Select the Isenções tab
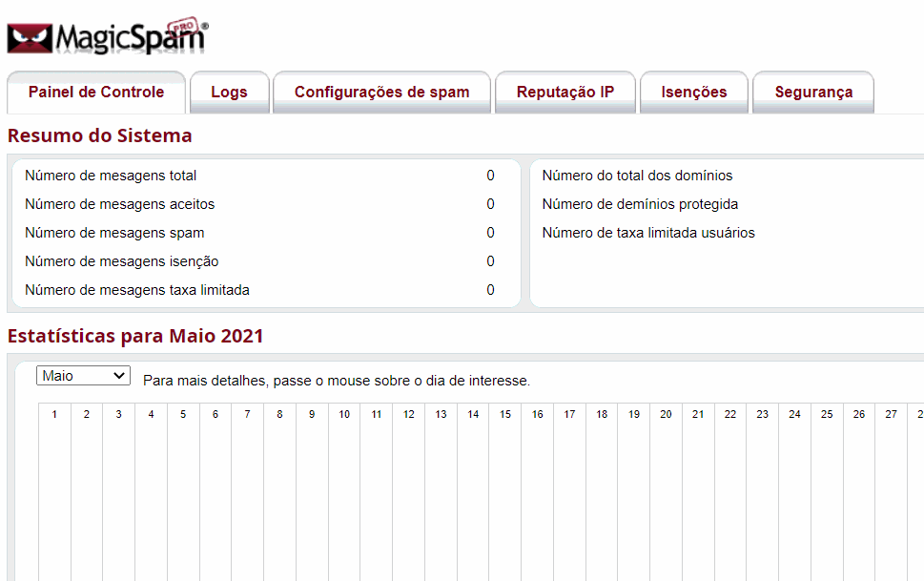 [x=694, y=93]
